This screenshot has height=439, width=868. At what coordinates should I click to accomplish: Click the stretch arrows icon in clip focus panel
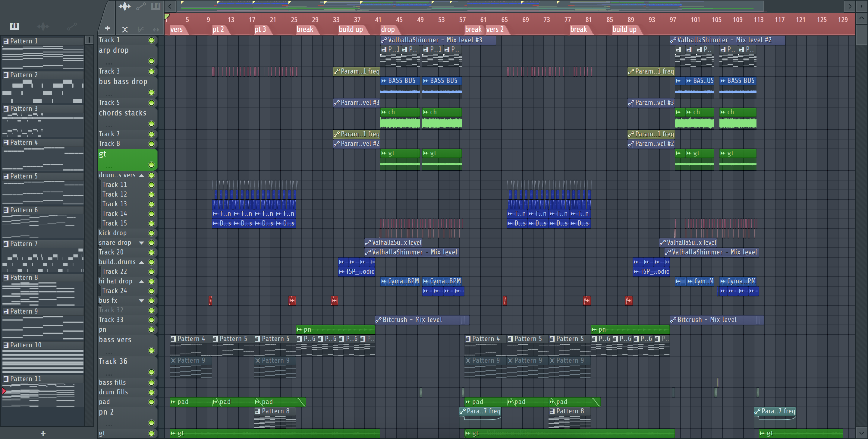tap(156, 30)
